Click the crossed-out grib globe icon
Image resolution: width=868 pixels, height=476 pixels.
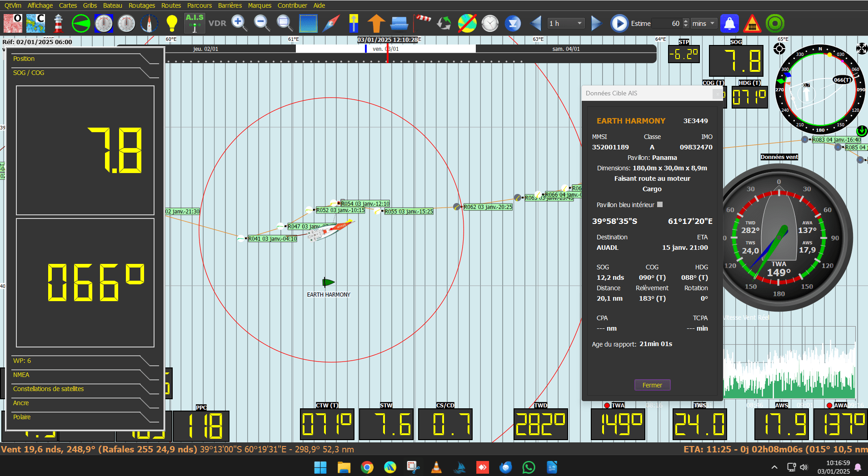coord(467,23)
